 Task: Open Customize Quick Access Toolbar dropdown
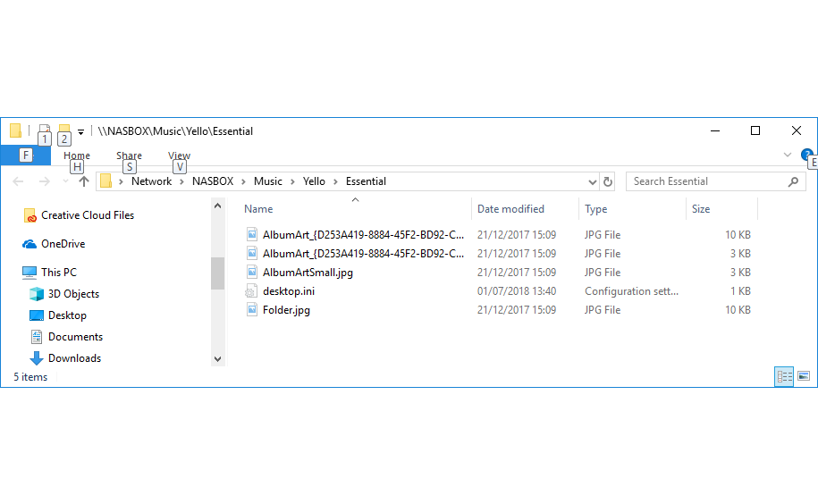tap(80, 132)
